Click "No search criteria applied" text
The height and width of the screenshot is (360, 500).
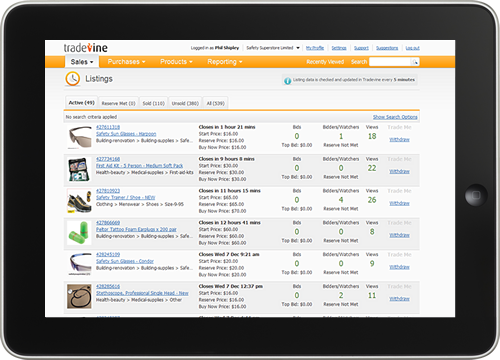click(91, 117)
